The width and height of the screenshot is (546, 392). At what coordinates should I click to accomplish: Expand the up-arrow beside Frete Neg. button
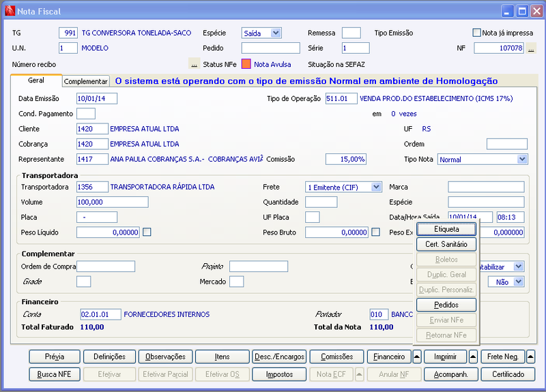pyautogui.click(x=530, y=357)
